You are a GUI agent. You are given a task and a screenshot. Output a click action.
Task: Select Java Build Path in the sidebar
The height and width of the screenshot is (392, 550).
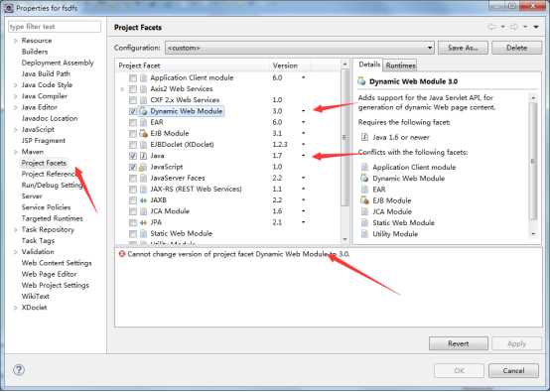46,74
